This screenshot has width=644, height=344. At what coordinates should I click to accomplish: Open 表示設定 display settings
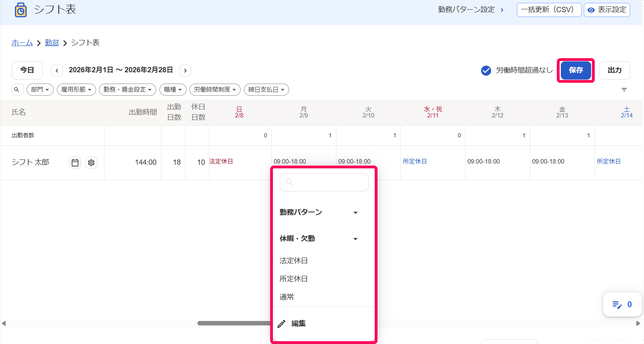point(607,10)
